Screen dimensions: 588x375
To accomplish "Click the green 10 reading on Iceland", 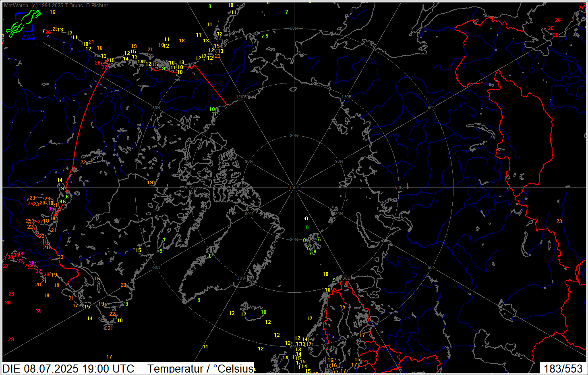I will click(x=263, y=312).
